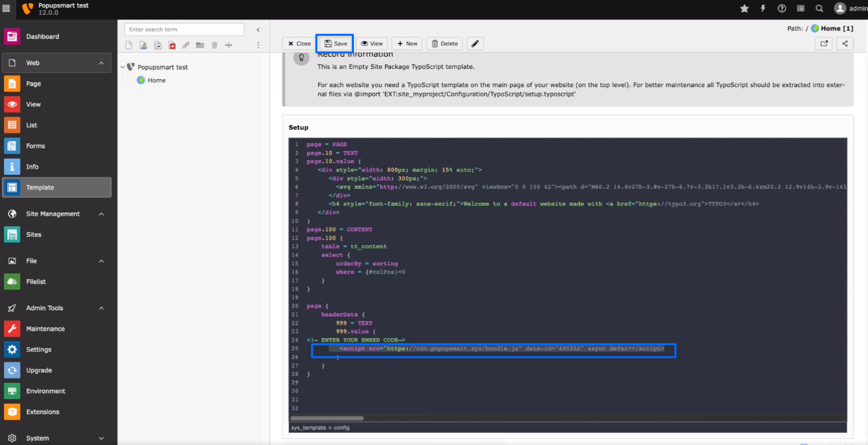The width and height of the screenshot is (868, 445).
Task: Click the View button
Action: click(x=372, y=43)
